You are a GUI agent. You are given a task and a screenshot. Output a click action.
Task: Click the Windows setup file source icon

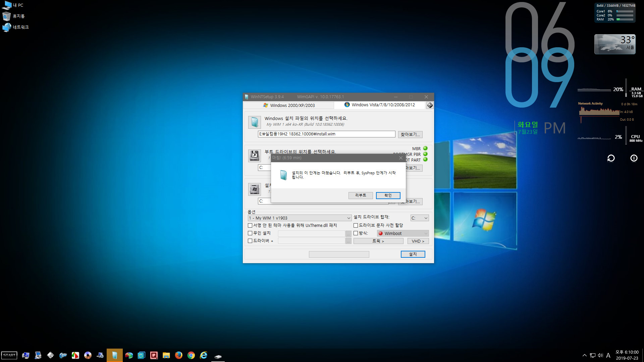tap(255, 122)
